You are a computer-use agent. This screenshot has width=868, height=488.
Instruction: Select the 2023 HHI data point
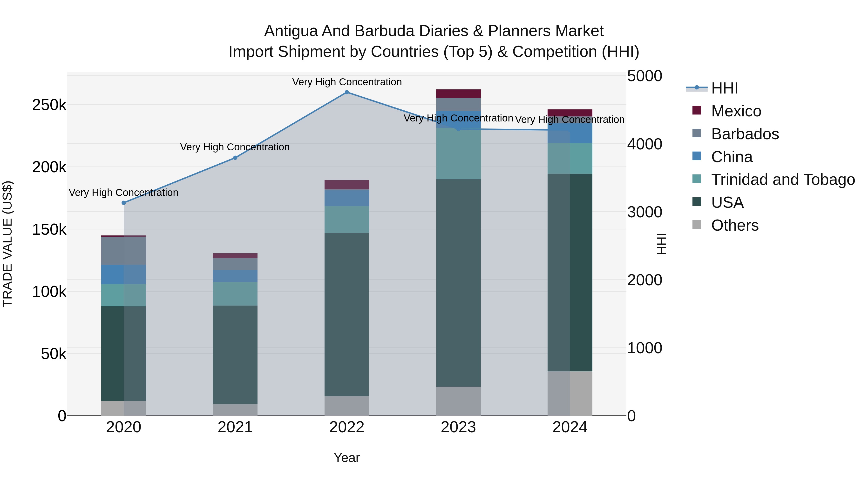[458, 129]
